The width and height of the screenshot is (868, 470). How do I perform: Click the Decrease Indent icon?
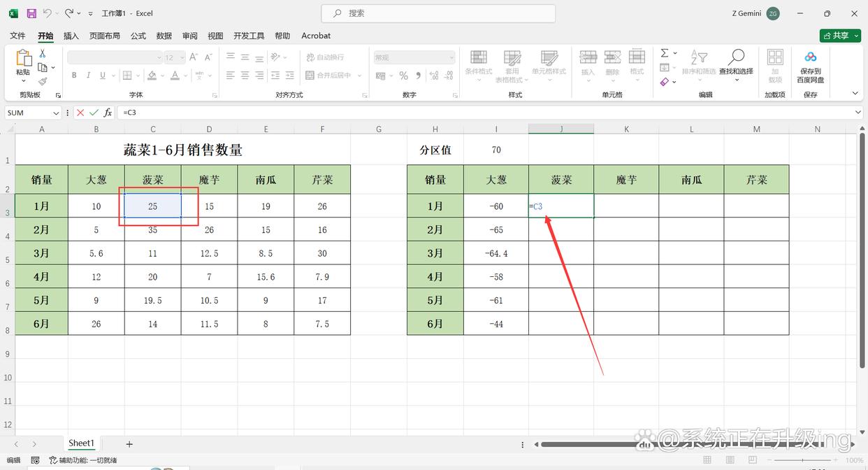point(277,76)
